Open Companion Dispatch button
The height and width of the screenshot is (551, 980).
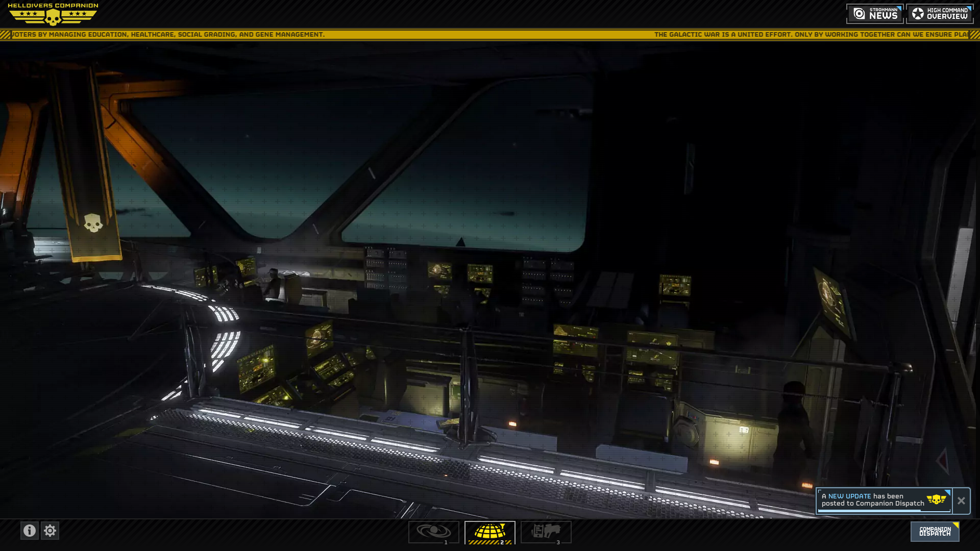(x=935, y=532)
